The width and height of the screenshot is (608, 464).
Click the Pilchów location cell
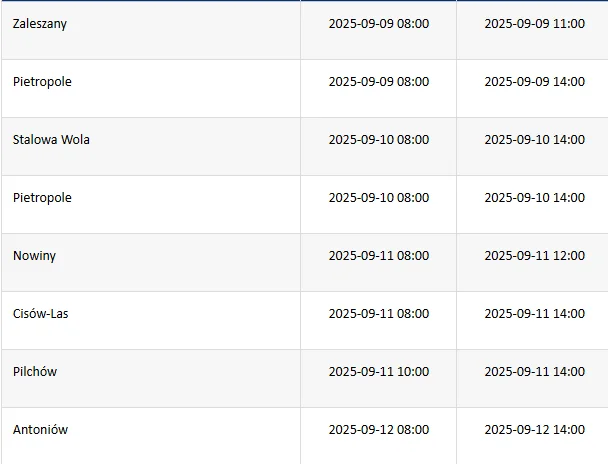point(35,372)
